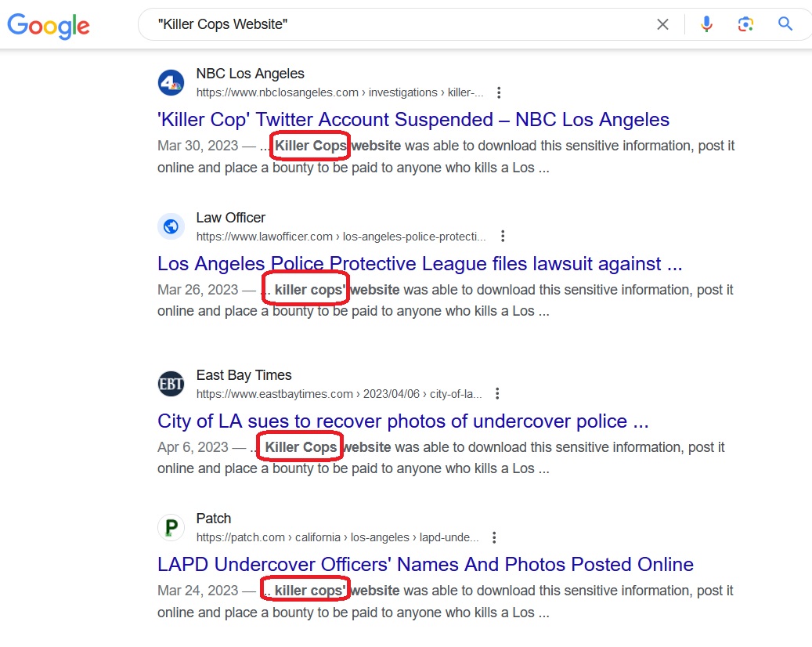
Task: Click East Bay Times EBT favicon
Action: tap(171, 384)
